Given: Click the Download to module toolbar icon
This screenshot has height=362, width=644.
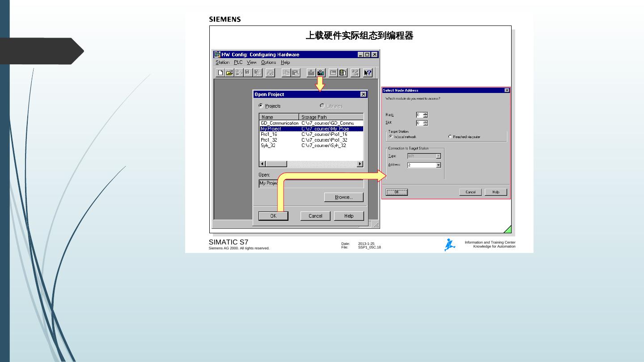Looking at the screenshot, I should (x=311, y=73).
